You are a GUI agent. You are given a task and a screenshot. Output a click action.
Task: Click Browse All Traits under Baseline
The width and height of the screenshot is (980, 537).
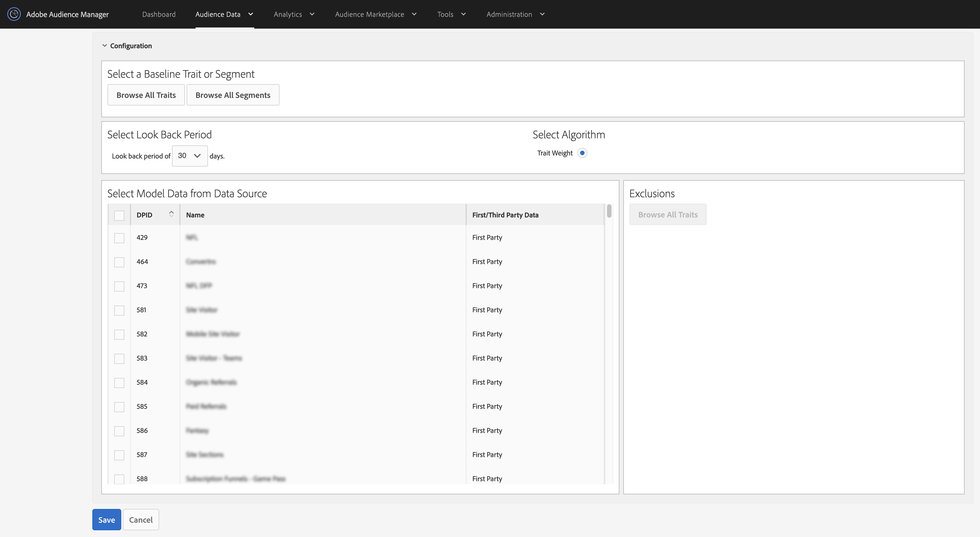tap(146, 95)
